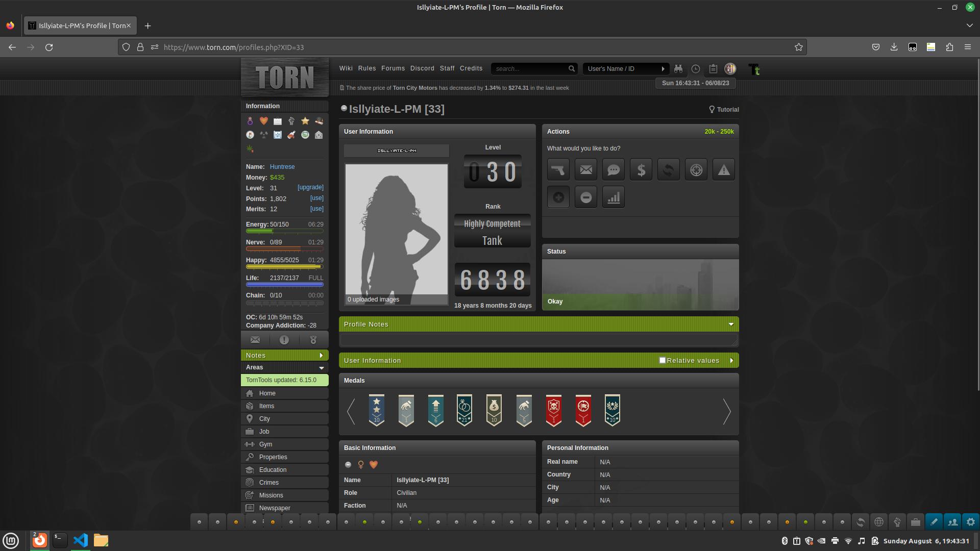Expand the Profile Notes section
This screenshot has height=551, width=980.
tap(731, 323)
